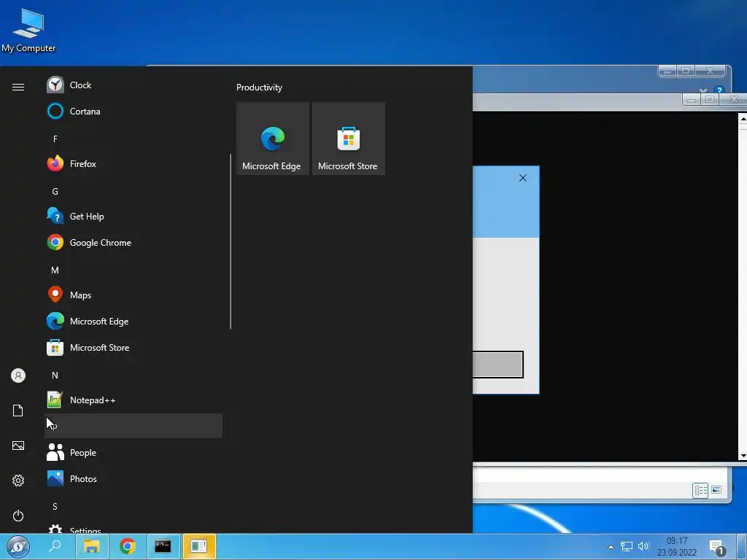
Task: Open the taskbar search magnifier
Action: [55, 546]
